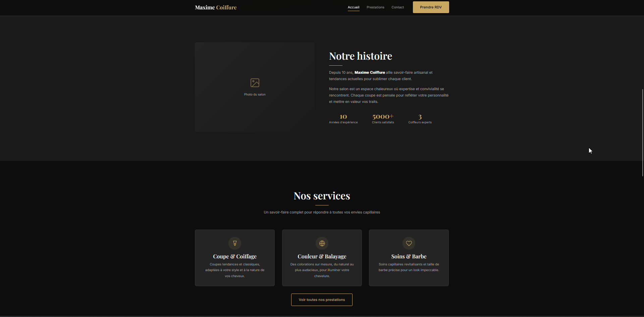Click the 10 Années d'expérience stat

[x=343, y=119]
